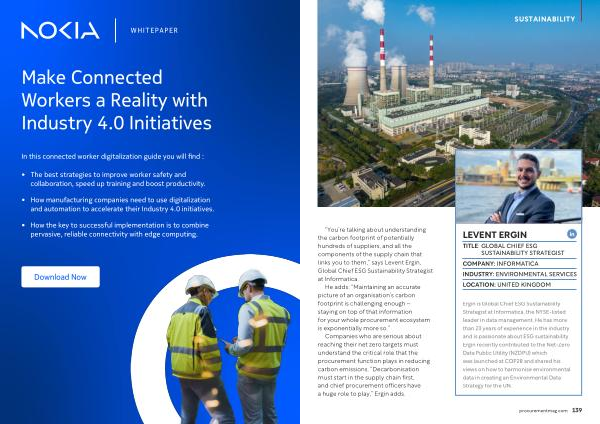Image resolution: width=600 pixels, height=424 pixels.
Task: Click the LEVENT ERGIN name heading
Action: [x=494, y=235]
